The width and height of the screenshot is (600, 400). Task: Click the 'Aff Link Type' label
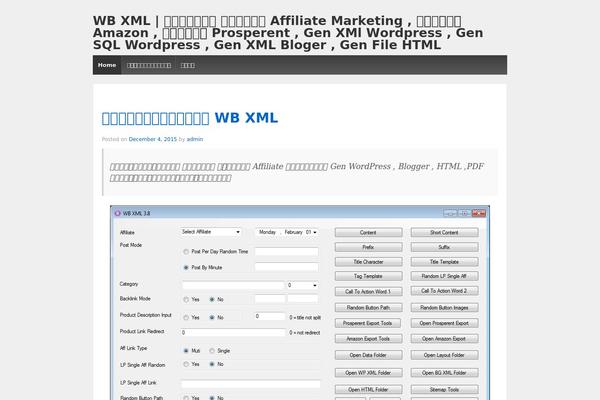(133, 348)
